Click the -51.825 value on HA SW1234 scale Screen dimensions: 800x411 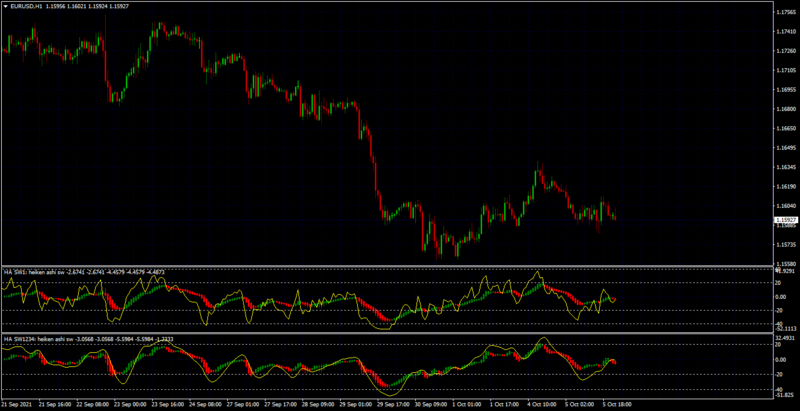(786, 395)
